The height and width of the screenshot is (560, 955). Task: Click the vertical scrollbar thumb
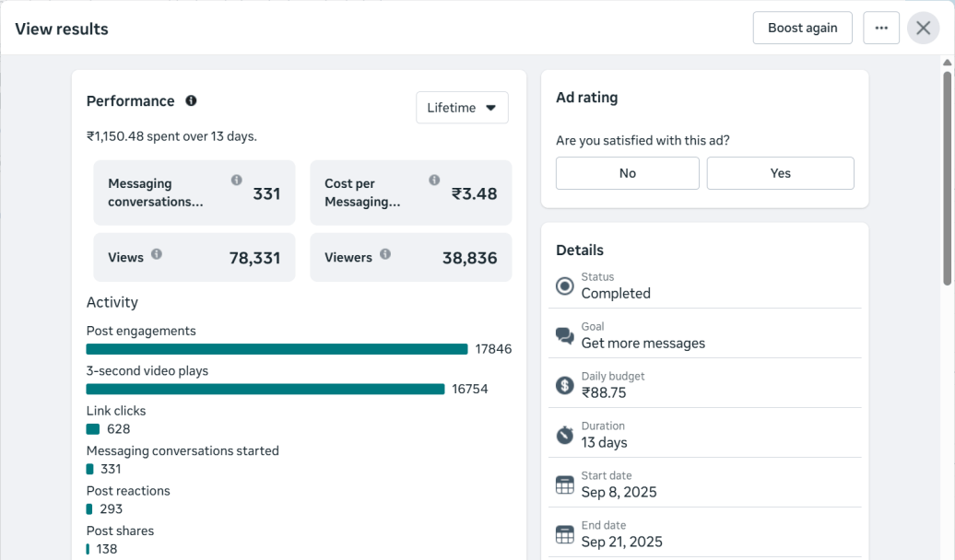pyautogui.click(x=947, y=179)
